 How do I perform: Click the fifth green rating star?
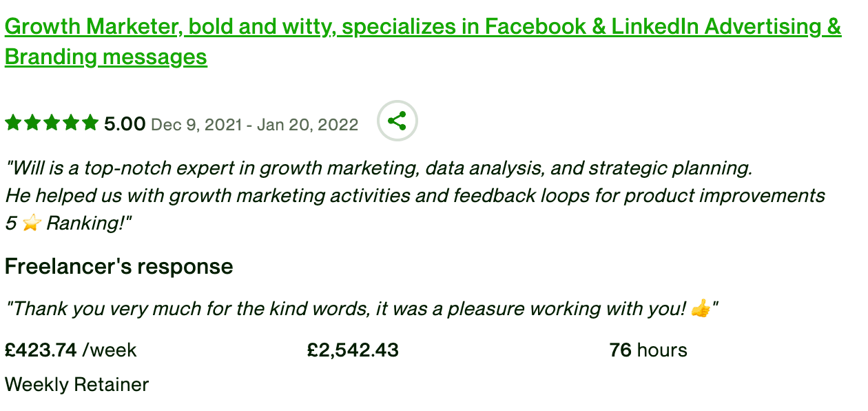click(90, 123)
